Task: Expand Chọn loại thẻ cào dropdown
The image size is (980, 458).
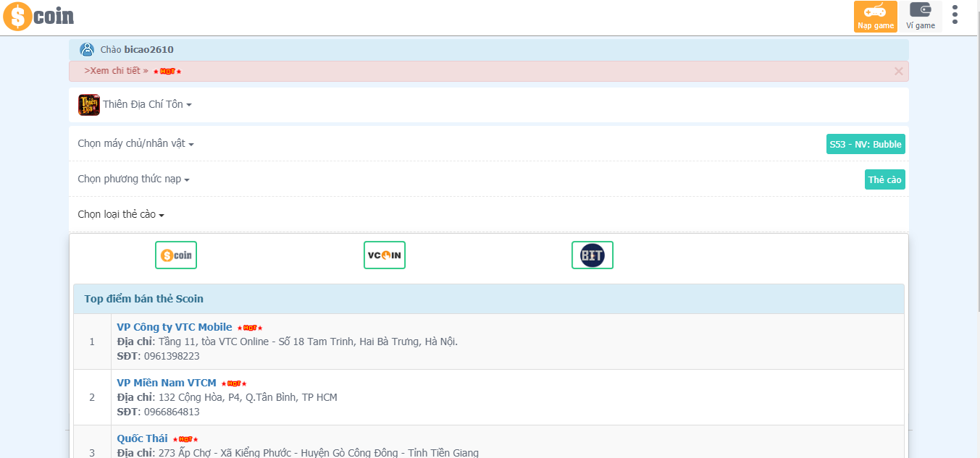Action: (x=121, y=214)
